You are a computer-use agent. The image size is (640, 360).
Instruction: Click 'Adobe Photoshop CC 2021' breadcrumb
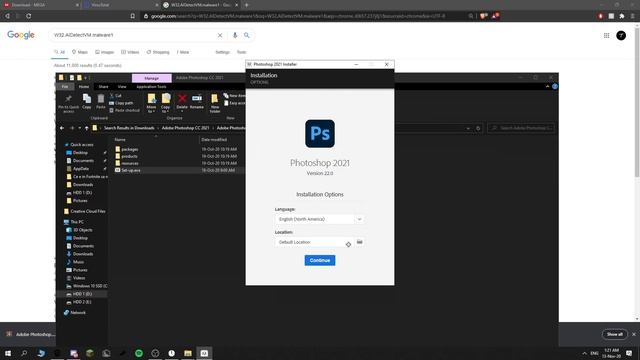pyautogui.click(x=185, y=128)
